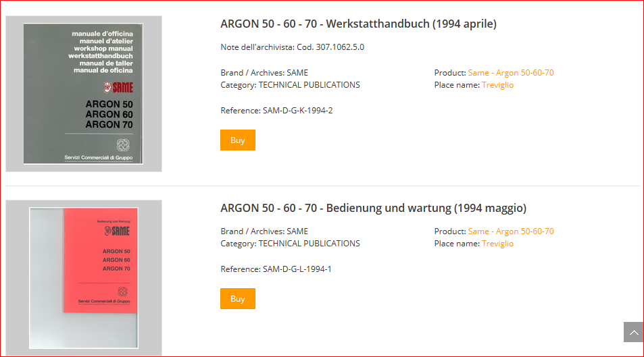Click Brand / Archives: SAME under Werkstatthandbuch
Screen dimensions: 644x357
[x=264, y=73]
